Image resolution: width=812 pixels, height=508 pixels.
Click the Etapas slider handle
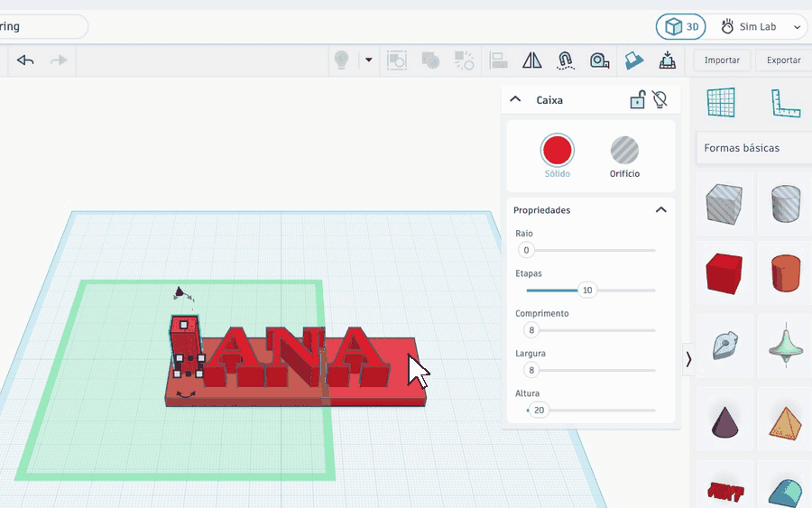pos(586,290)
